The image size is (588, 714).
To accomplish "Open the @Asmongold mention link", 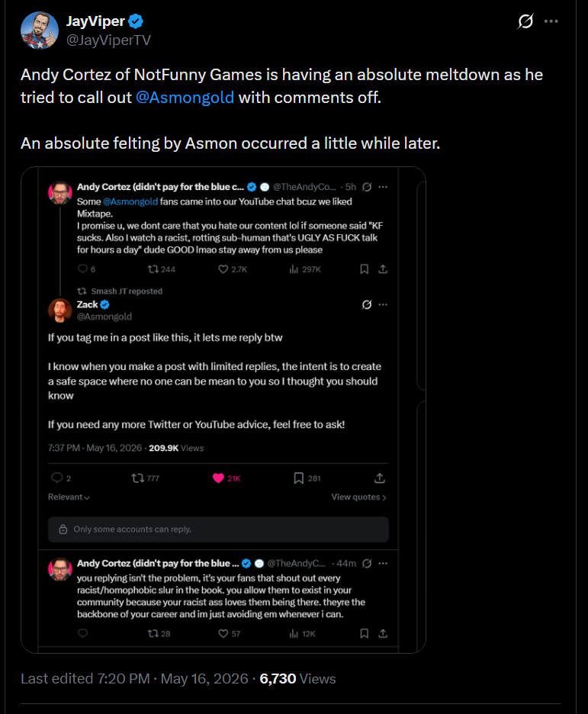I will click(x=185, y=98).
